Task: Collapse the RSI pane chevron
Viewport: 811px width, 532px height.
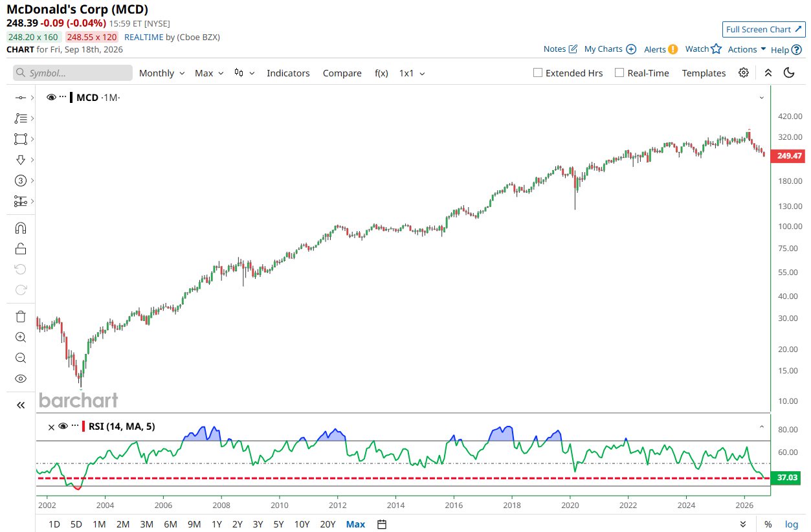Action: [x=762, y=427]
